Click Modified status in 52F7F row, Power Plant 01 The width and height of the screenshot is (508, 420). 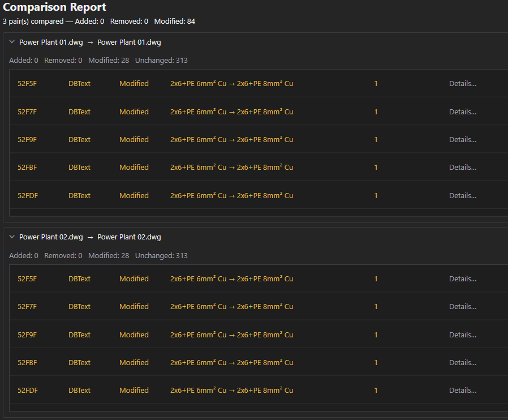(134, 112)
